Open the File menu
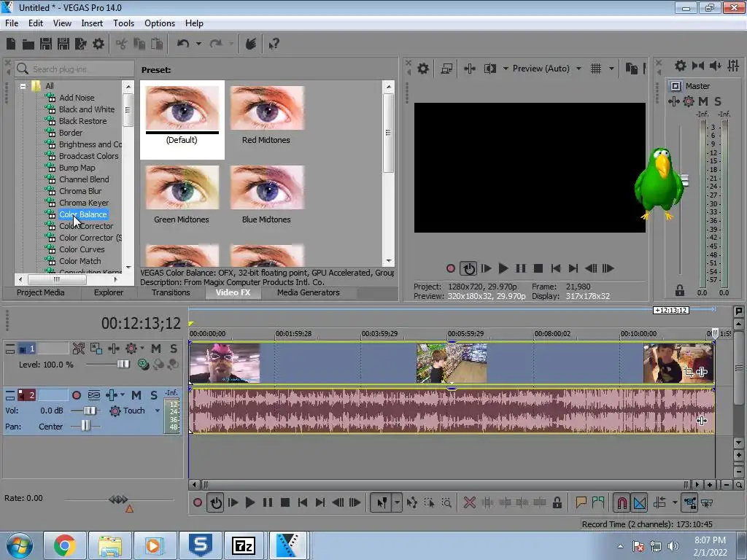The image size is (747, 560). [x=12, y=23]
